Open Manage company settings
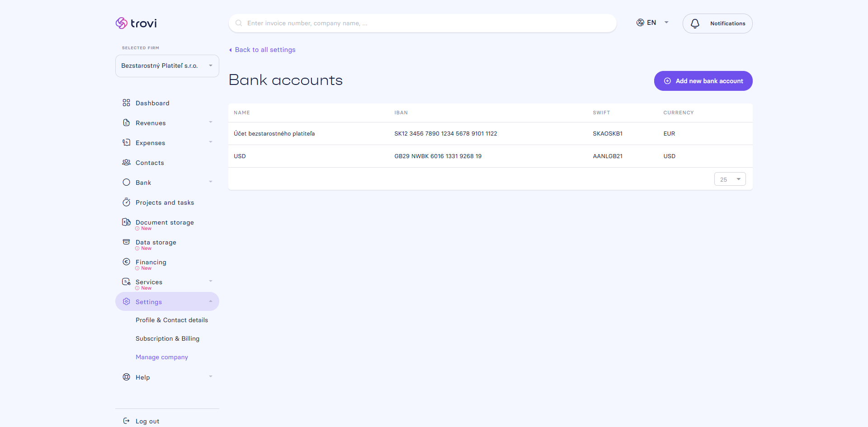This screenshot has width=868, height=427. [162, 357]
